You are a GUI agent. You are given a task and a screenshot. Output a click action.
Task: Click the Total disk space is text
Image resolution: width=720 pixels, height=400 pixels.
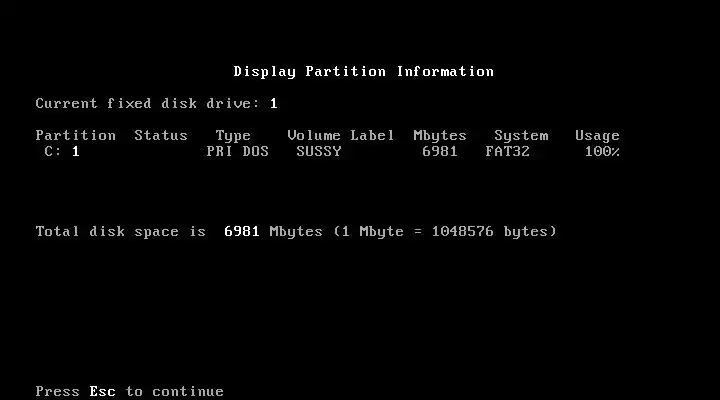pyautogui.click(x=121, y=231)
